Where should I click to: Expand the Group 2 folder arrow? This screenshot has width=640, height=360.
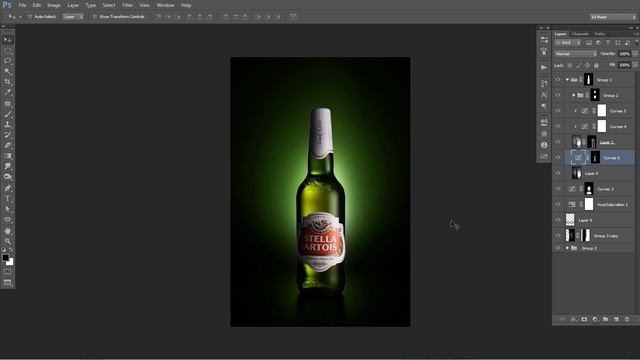point(573,95)
